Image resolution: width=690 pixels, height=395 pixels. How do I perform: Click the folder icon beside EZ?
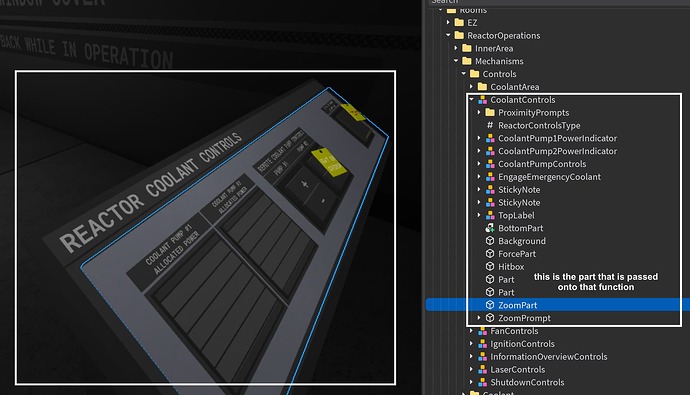pos(459,22)
